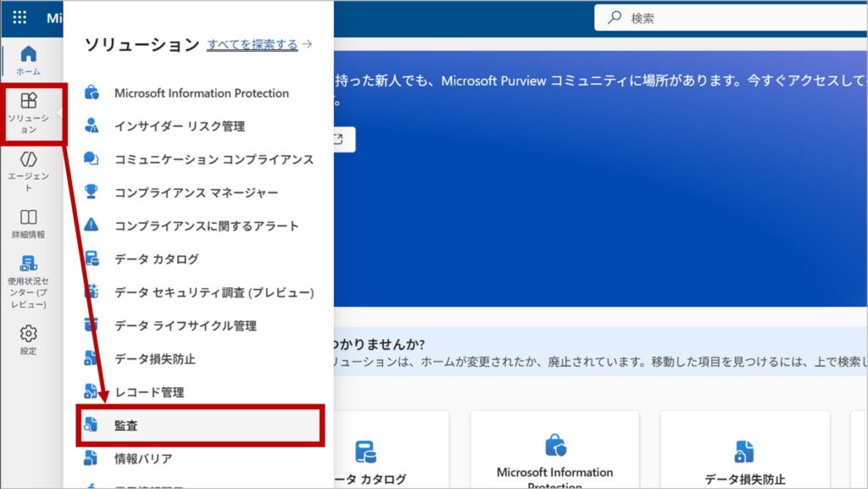Go to Home in left navigation
The width and height of the screenshot is (868, 489).
point(28,59)
